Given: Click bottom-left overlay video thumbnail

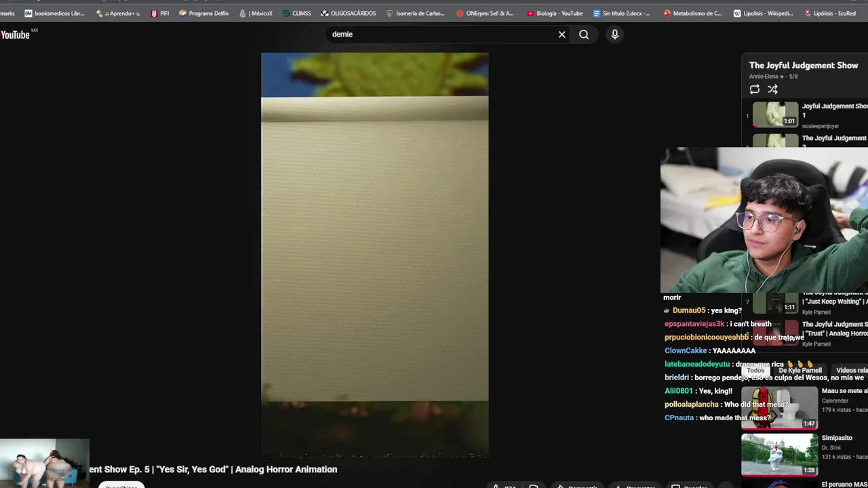Looking at the screenshot, I should tap(45, 463).
